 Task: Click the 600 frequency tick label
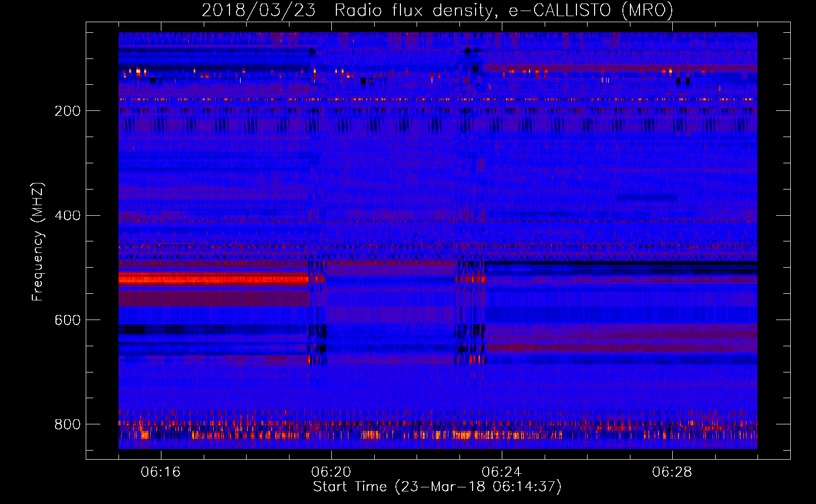click(68, 320)
